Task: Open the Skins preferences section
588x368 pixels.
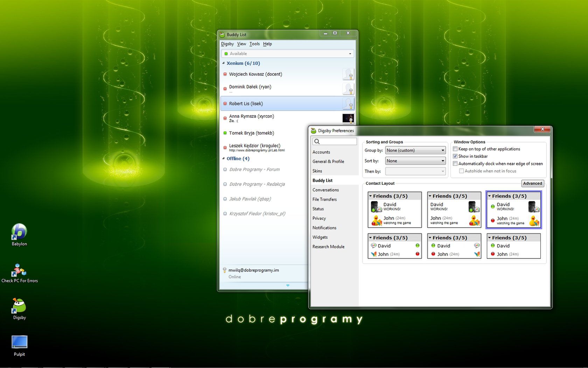Action: pos(334,171)
